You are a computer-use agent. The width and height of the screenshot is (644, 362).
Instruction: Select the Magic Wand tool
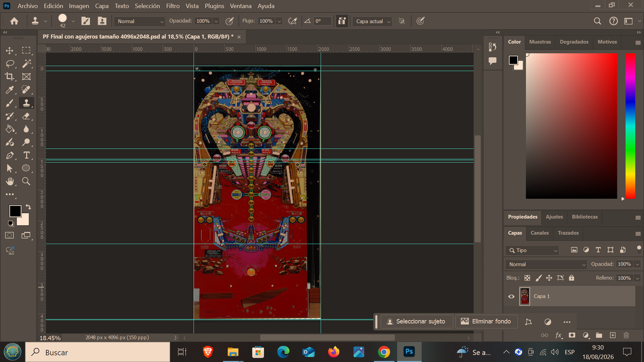(26, 64)
